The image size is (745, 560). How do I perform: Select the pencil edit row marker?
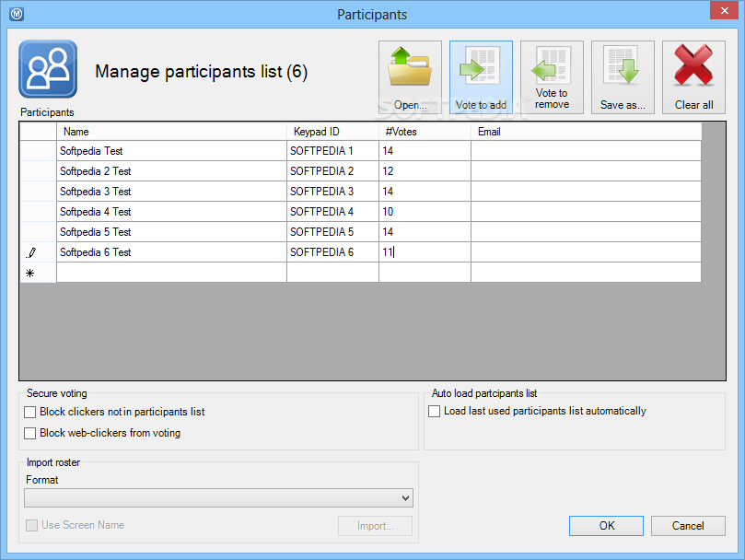pyautogui.click(x=31, y=253)
